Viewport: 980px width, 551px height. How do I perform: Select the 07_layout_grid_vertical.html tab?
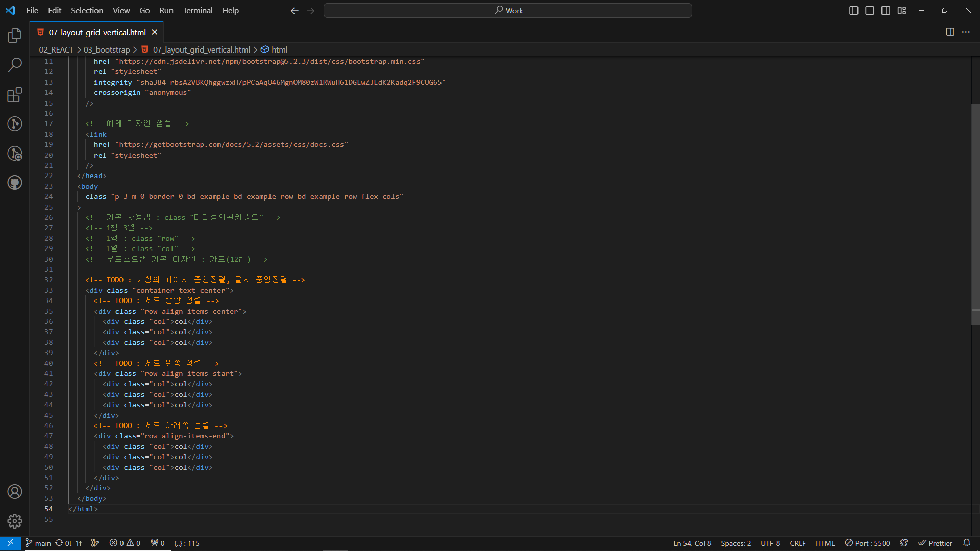[x=97, y=32]
